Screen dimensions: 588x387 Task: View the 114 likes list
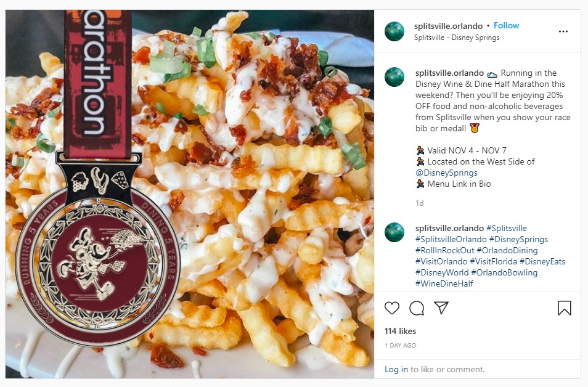tap(400, 331)
